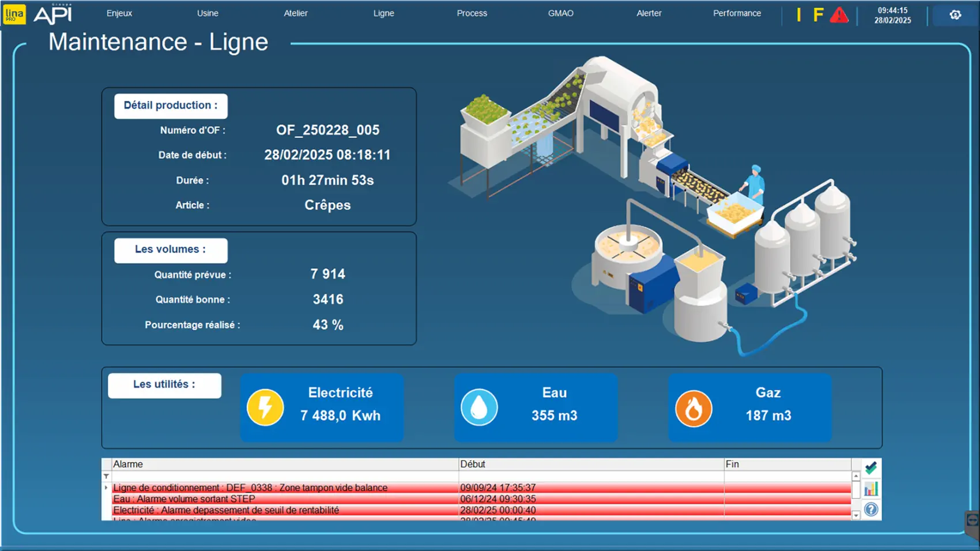Sort alarms by the Début column header
The height and width of the screenshot is (551, 980).
(590, 464)
